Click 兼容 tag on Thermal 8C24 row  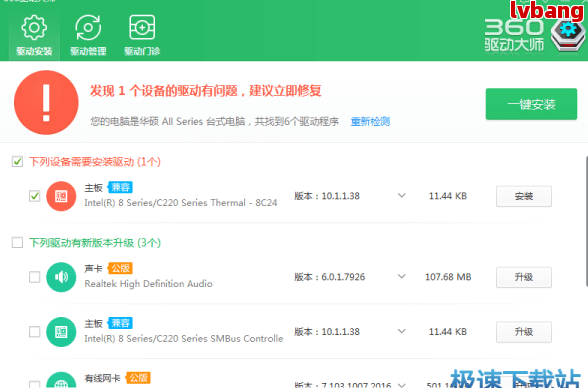120,187
